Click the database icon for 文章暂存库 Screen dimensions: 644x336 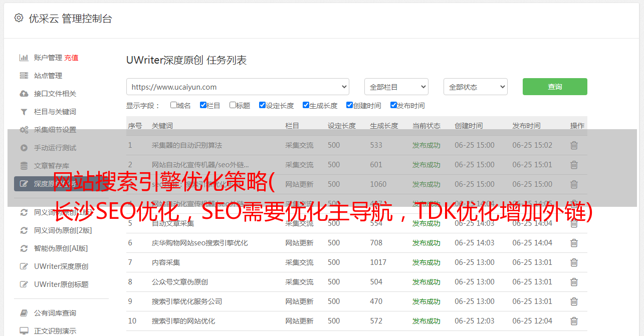coord(24,166)
